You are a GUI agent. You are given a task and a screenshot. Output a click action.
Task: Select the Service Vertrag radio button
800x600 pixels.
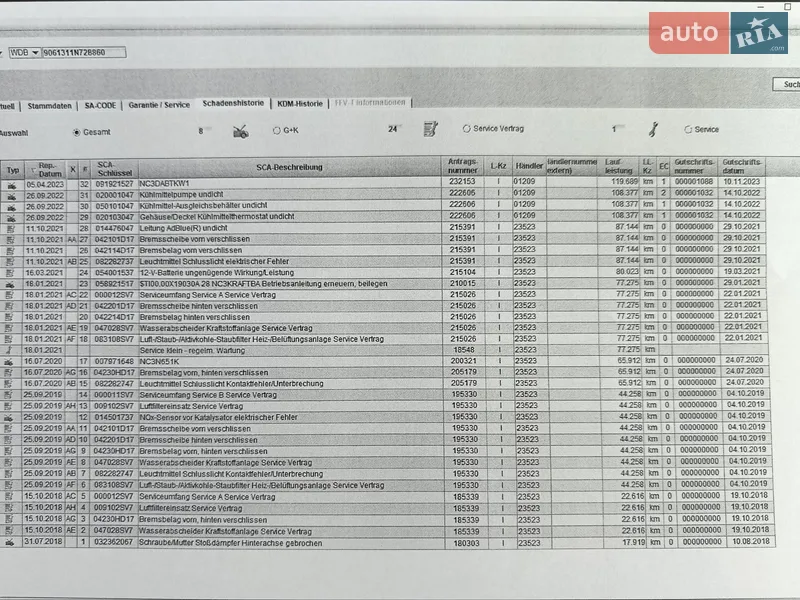(x=466, y=129)
